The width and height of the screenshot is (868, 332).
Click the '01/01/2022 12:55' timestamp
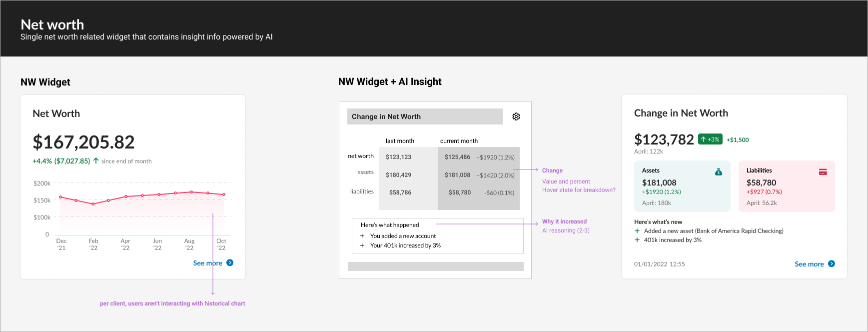point(660,264)
